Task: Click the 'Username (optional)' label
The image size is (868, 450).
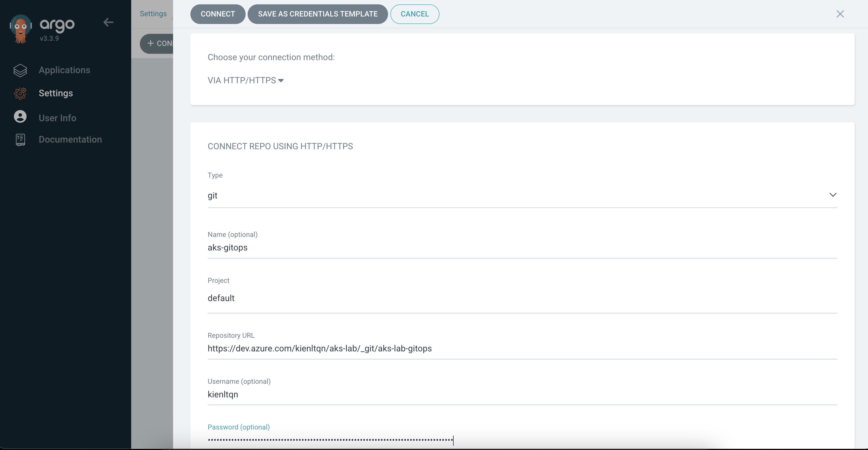Action: pyautogui.click(x=239, y=381)
